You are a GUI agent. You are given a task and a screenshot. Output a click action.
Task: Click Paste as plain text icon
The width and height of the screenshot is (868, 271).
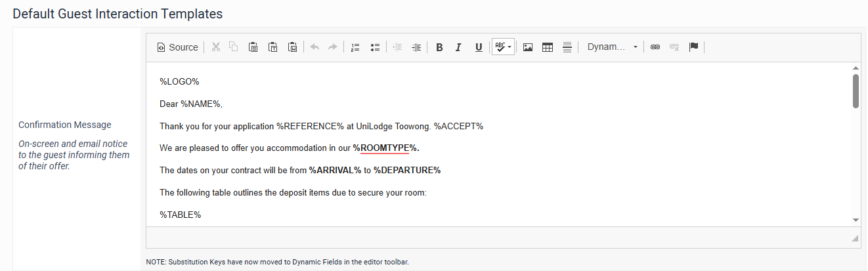[x=272, y=47]
